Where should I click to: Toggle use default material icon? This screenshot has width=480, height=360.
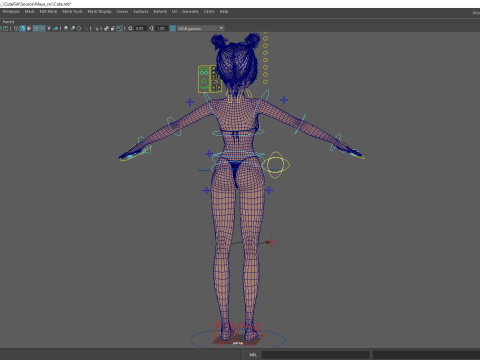click(29, 28)
